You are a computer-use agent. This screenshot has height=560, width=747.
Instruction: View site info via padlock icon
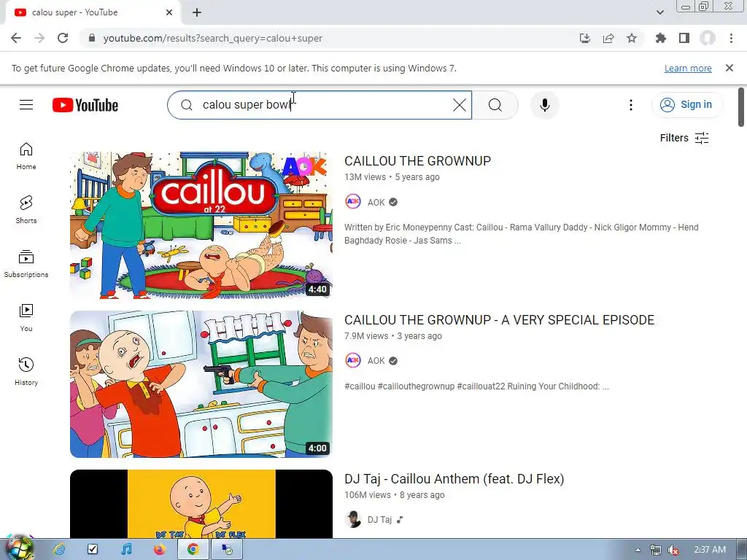[x=92, y=38]
